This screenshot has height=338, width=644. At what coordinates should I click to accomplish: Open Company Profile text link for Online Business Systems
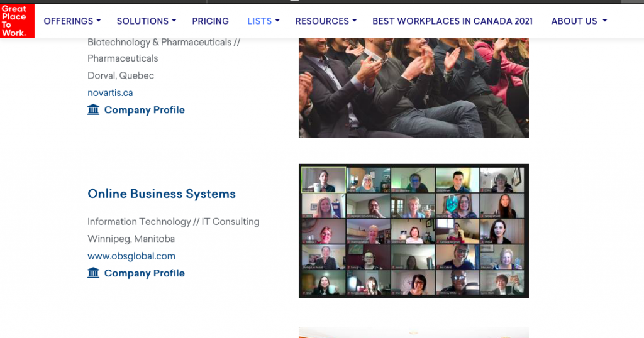(145, 273)
